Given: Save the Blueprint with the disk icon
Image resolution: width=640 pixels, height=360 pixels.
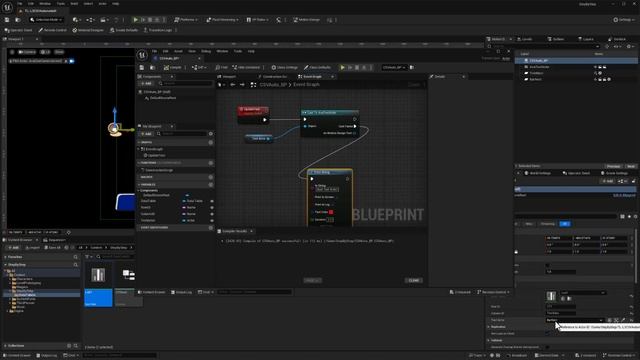Looking at the screenshot, I should click(x=142, y=67).
